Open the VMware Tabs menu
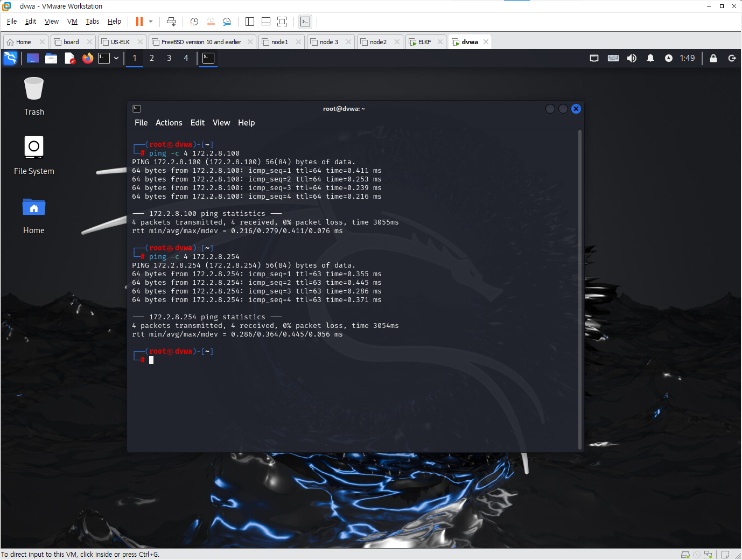 point(93,22)
